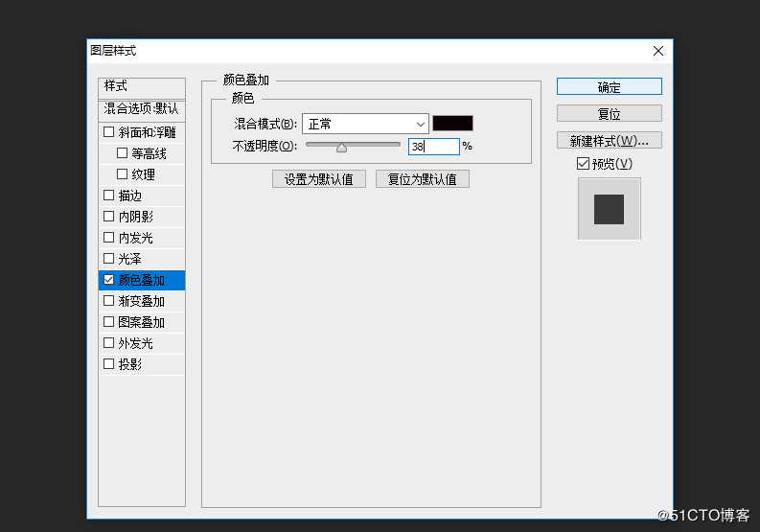Image resolution: width=760 pixels, height=532 pixels.
Task: Click the opacity value field showing 38
Action: tap(434, 147)
